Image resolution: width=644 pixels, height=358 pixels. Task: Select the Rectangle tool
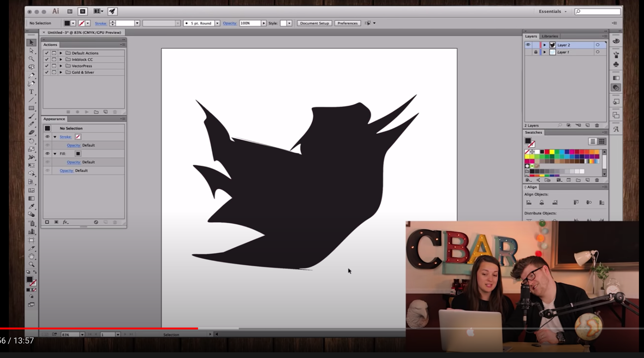click(x=31, y=108)
